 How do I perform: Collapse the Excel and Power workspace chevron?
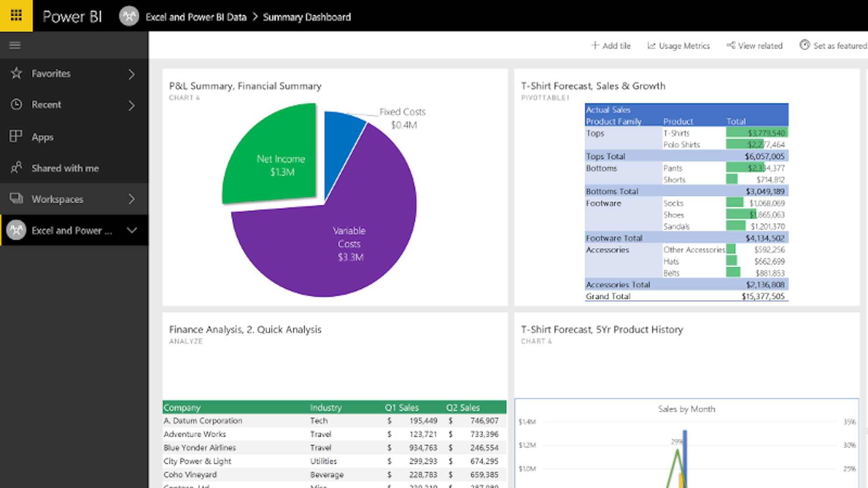pyautogui.click(x=132, y=230)
